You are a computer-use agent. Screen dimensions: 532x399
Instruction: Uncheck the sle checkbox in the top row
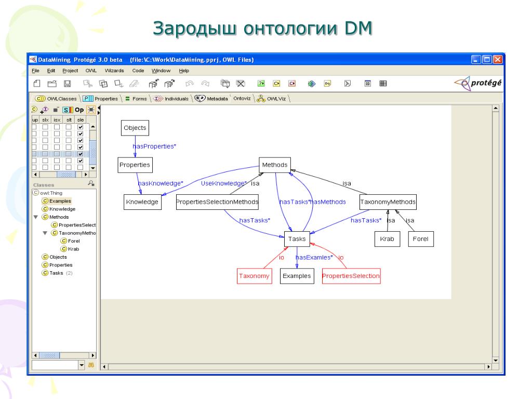[81, 127]
